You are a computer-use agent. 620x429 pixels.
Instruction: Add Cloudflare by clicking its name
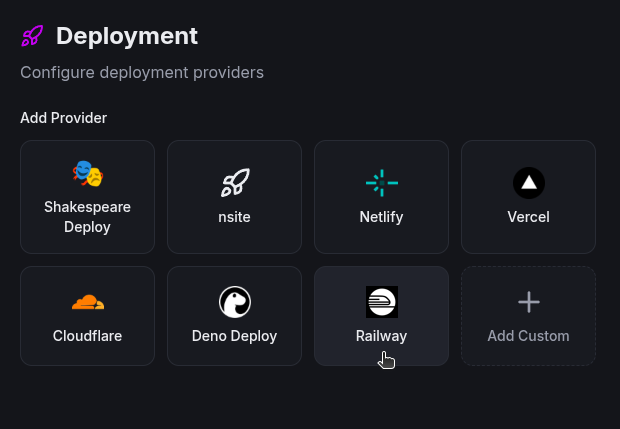point(87,336)
